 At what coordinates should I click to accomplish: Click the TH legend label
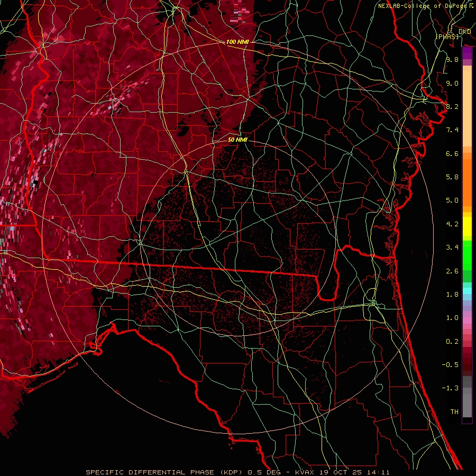click(x=454, y=411)
